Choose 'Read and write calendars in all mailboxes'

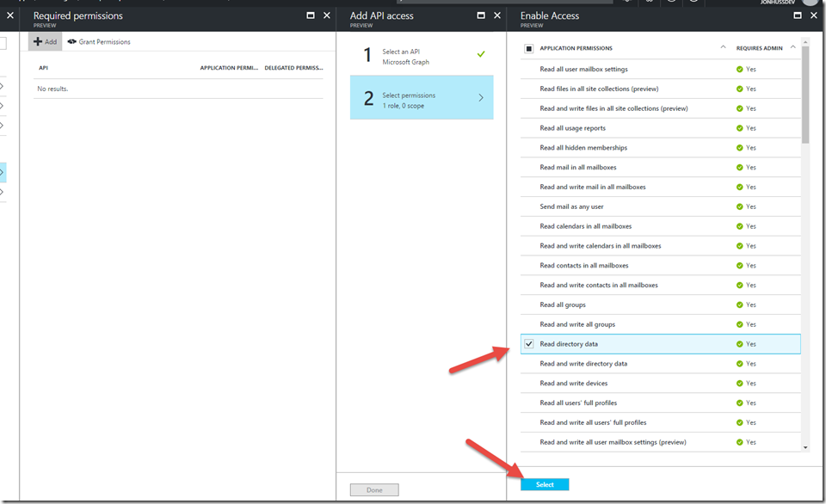click(600, 246)
